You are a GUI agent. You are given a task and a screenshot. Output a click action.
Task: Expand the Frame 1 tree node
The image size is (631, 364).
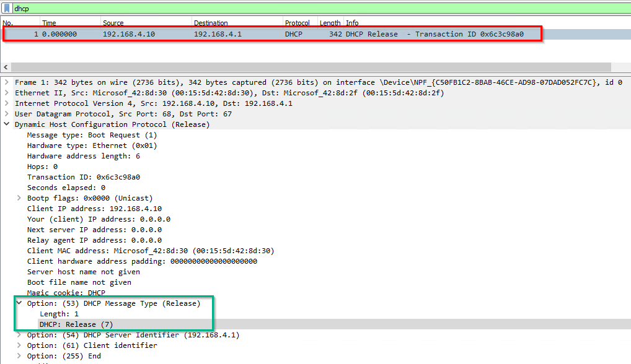point(6,82)
